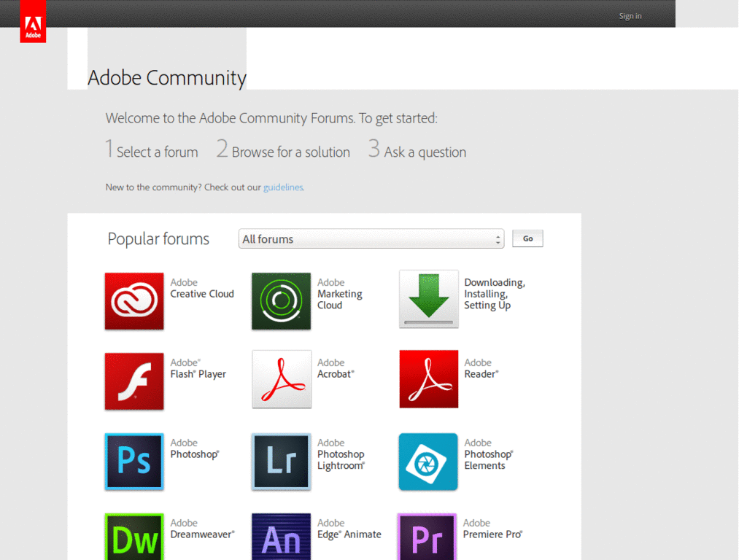Click Sign in at top right
This screenshot has width=747, height=560.
click(x=630, y=16)
